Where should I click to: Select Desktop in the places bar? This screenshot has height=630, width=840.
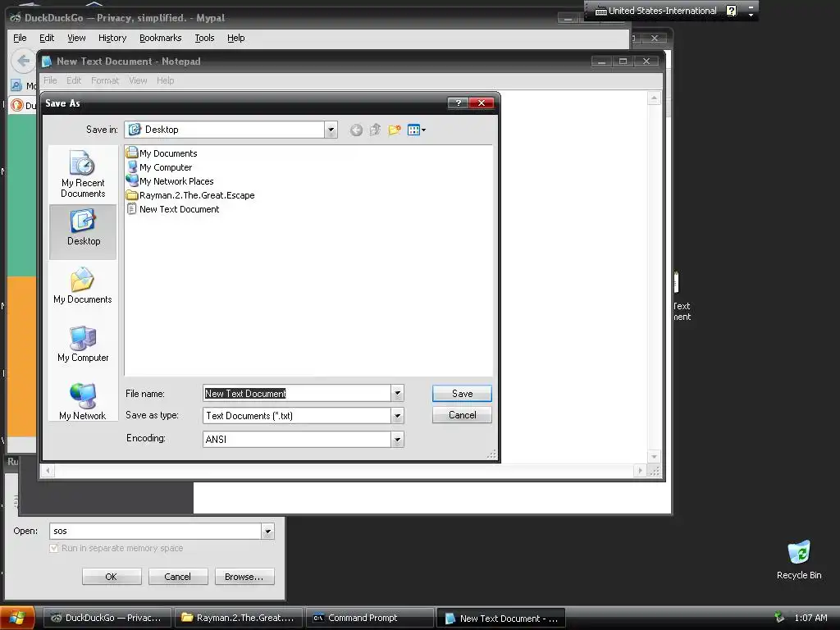(83, 231)
